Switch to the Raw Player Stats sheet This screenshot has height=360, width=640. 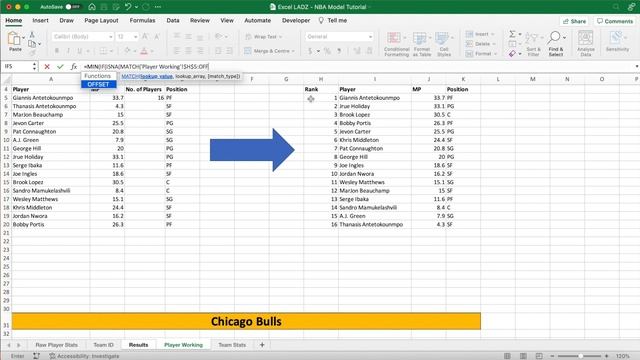coord(56,345)
